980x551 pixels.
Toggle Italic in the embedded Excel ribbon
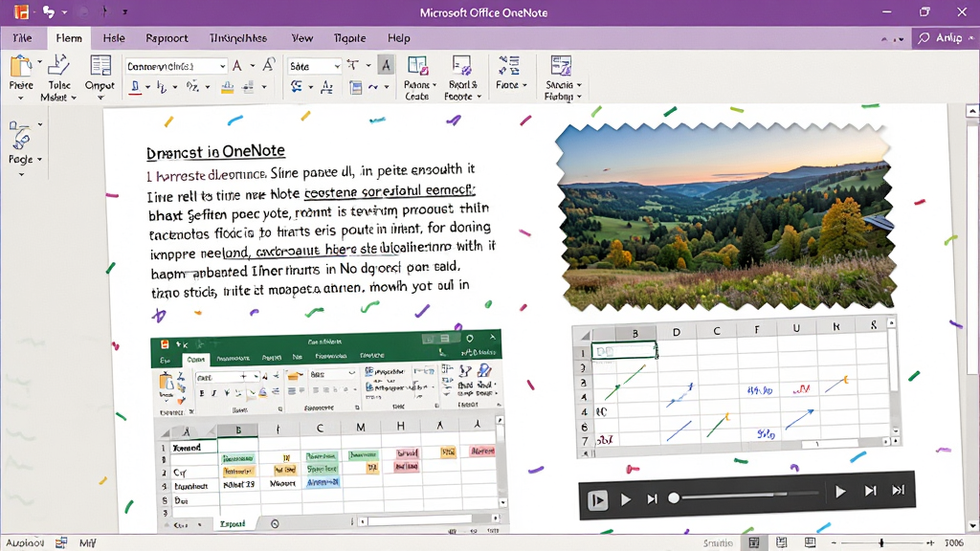click(x=213, y=393)
